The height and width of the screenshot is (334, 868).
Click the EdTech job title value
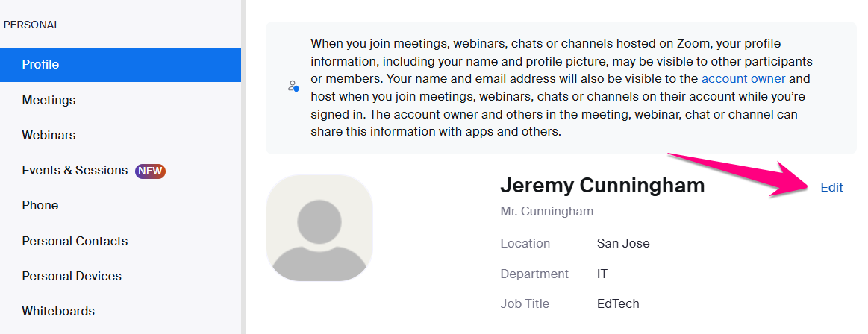point(618,303)
